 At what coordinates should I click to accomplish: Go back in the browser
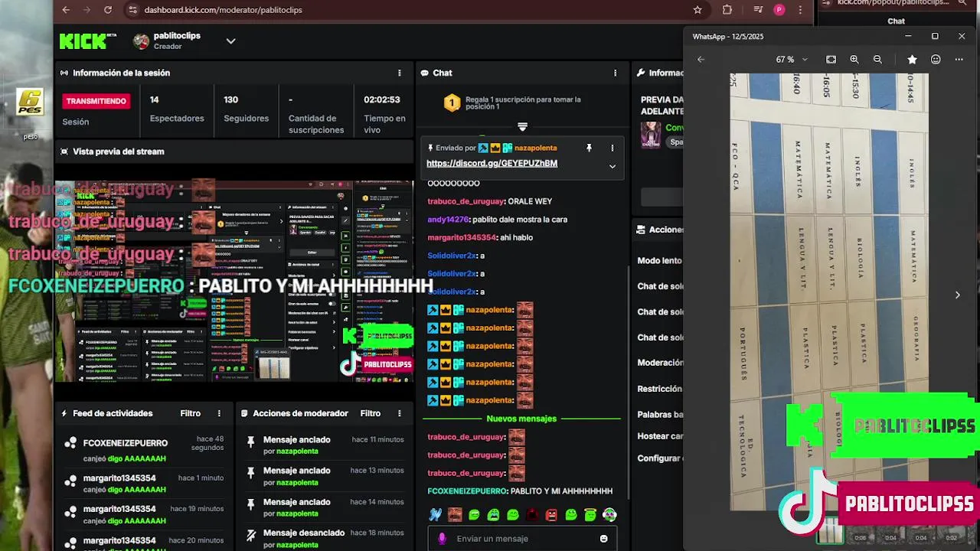pyautogui.click(x=66, y=10)
